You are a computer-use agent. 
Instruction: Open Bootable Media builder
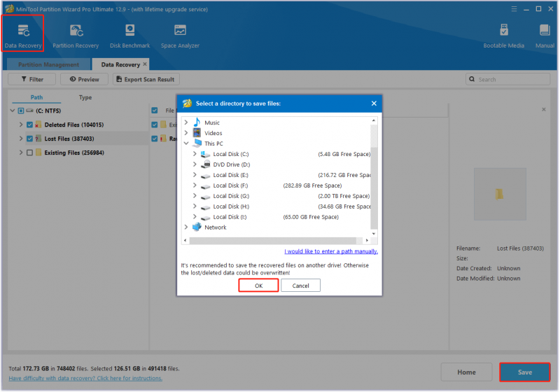click(504, 36)
